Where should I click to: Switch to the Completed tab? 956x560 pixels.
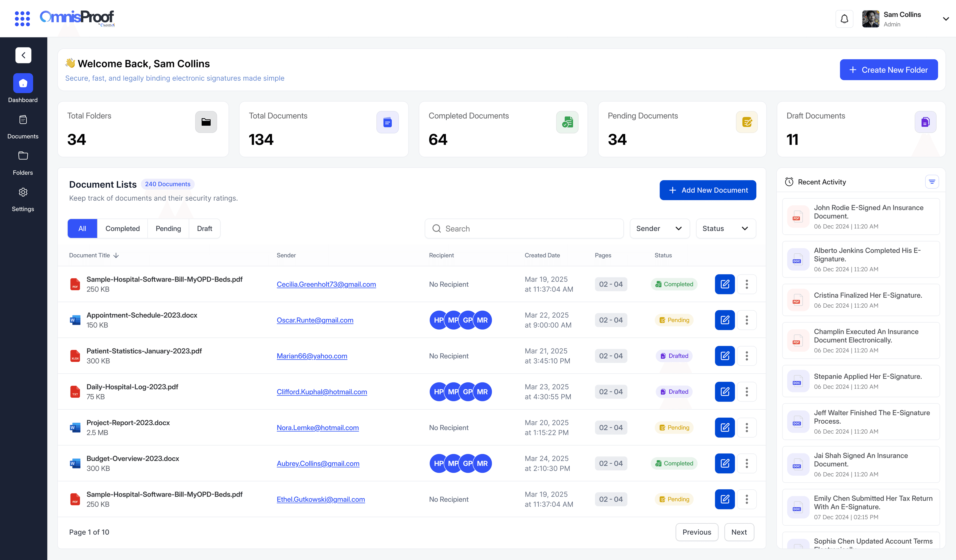click(x=122, y=229)
